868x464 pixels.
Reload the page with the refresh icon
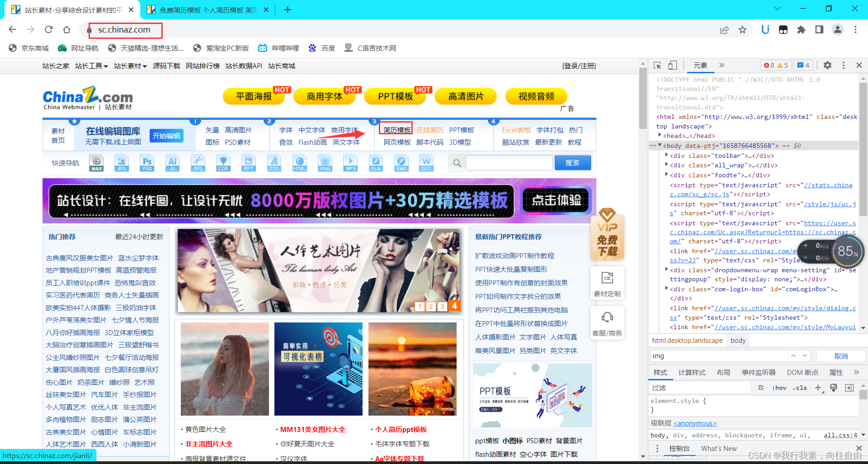click(x=49, y=29)
